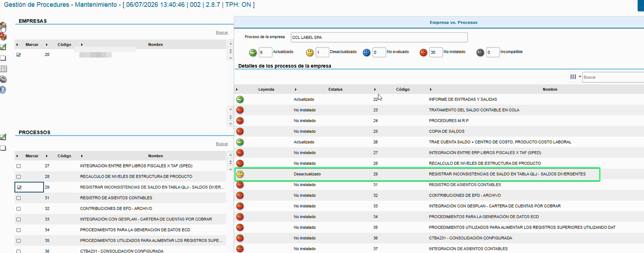Click the Estatus column header
The image size is (644, 253).
pos(335,89)
